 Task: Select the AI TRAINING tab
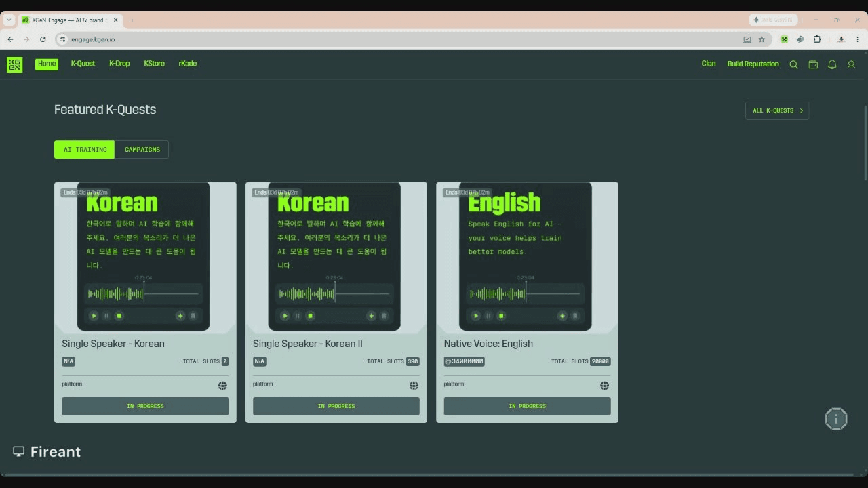click(x=85, y=150)
